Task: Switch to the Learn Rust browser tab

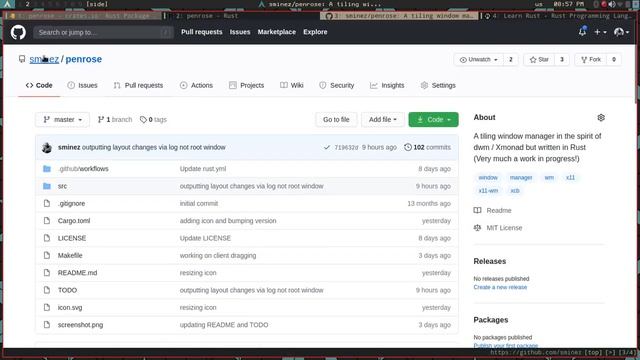Action: click(558, 16)
